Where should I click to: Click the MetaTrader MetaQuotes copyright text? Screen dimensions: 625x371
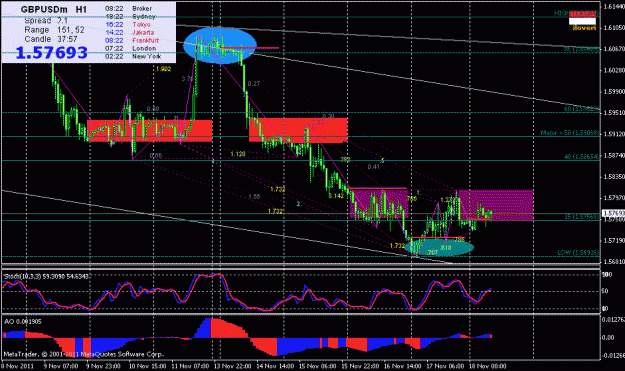(83, 354)
